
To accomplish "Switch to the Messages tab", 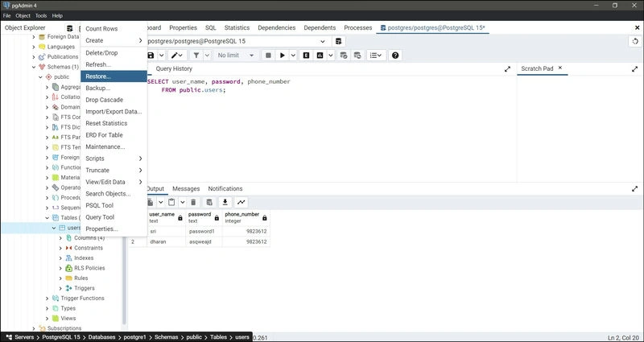I will (186, 189).
